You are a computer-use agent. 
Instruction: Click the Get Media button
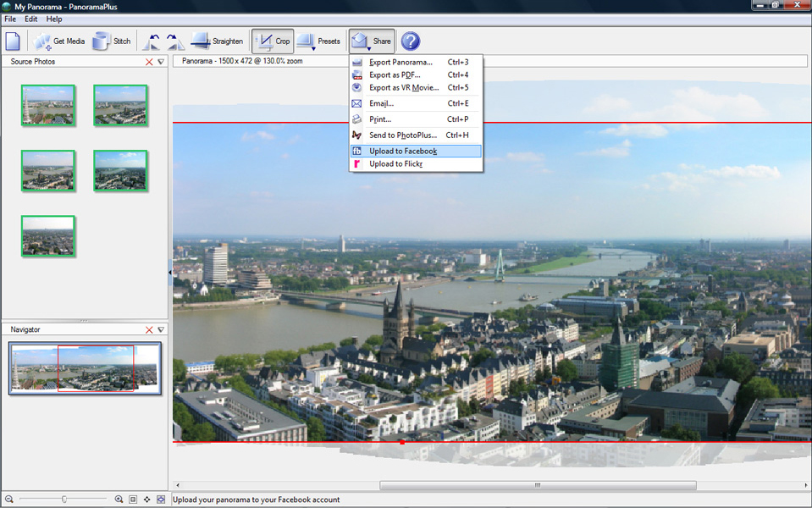pyautogui.click(x=58, y=41)
